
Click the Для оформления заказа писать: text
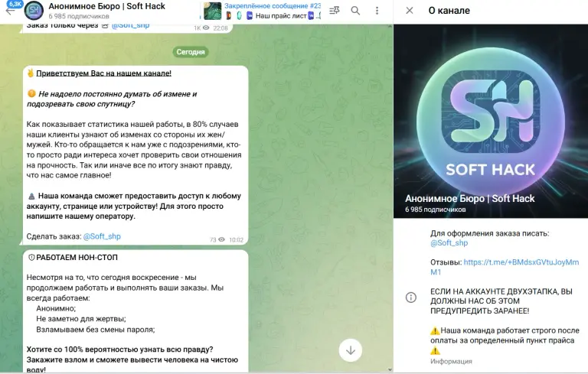tap(490, 233)
